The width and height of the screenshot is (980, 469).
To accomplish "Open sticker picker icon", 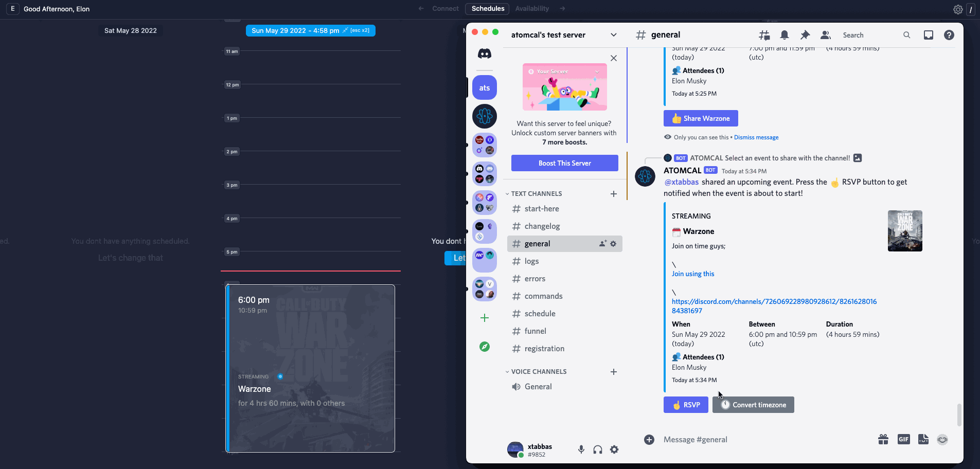I will (x=923, y=439).
